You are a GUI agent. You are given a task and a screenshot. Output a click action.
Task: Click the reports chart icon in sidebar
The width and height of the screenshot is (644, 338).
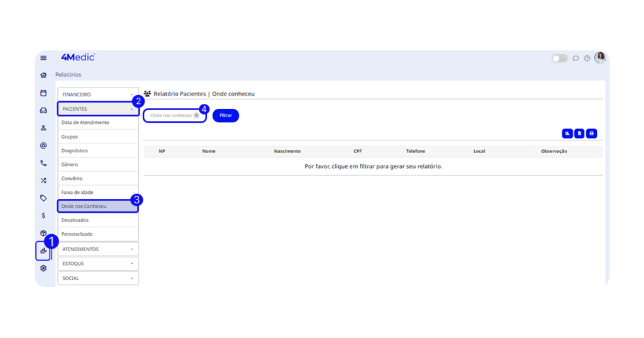coord(43,251)
